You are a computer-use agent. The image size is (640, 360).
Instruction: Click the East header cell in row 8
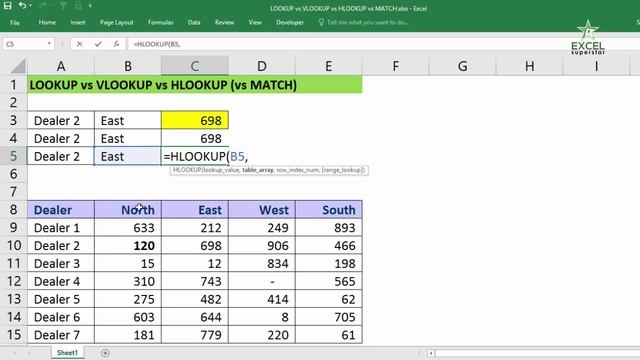point(195,210)
